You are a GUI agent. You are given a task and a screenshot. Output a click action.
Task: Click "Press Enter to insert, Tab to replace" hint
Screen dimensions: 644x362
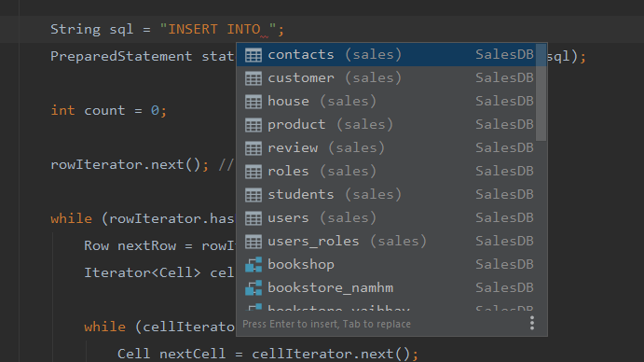[326, 324]
